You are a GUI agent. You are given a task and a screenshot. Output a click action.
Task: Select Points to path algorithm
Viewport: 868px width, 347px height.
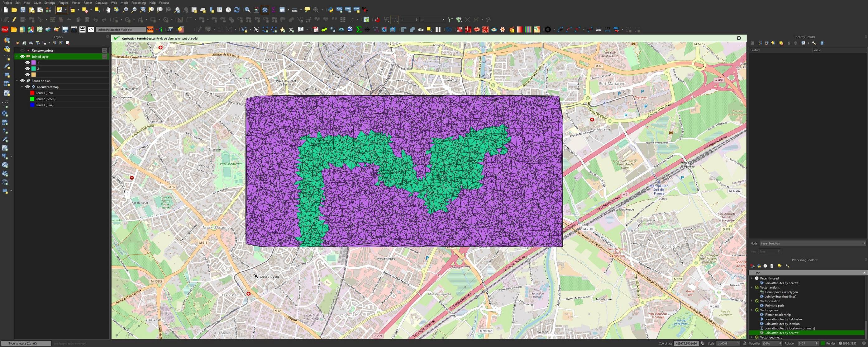click(774, 306)
